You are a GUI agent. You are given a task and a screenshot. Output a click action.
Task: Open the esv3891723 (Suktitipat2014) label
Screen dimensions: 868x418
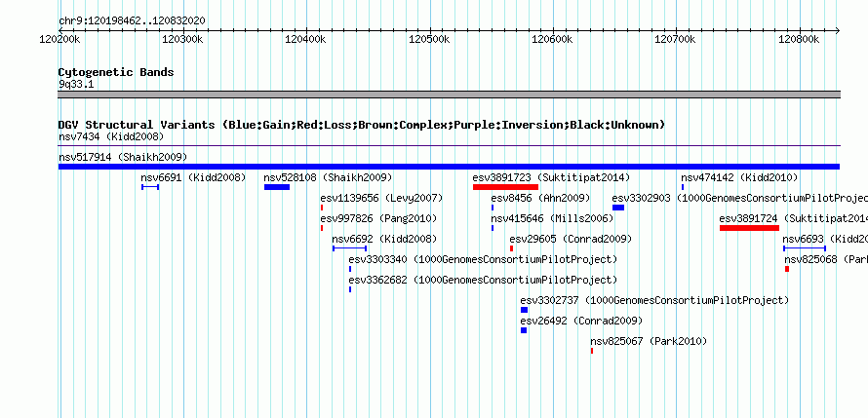551,177
